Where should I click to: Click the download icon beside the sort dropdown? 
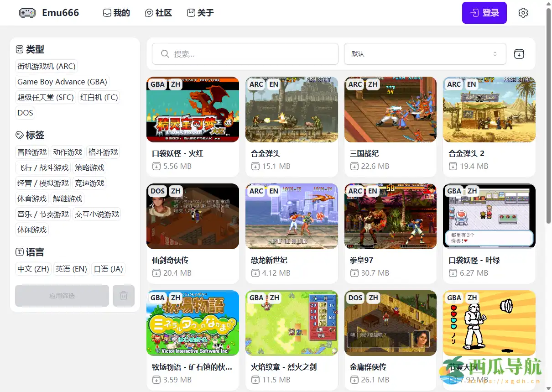(x=519, y=53)
